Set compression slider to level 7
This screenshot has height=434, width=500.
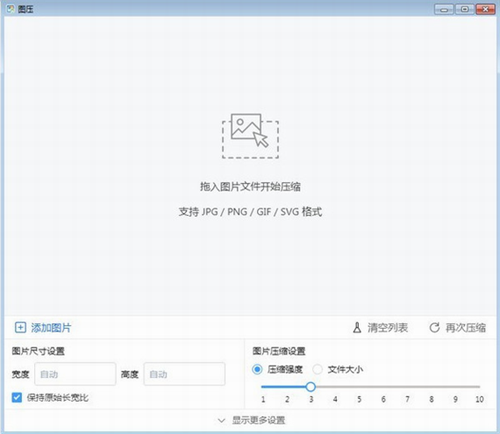pos(407,387)
